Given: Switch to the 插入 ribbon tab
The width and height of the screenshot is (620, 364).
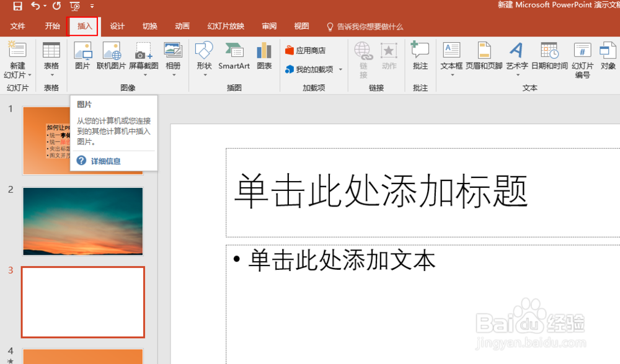Looking at the screenshot, I should pos(84,26).
